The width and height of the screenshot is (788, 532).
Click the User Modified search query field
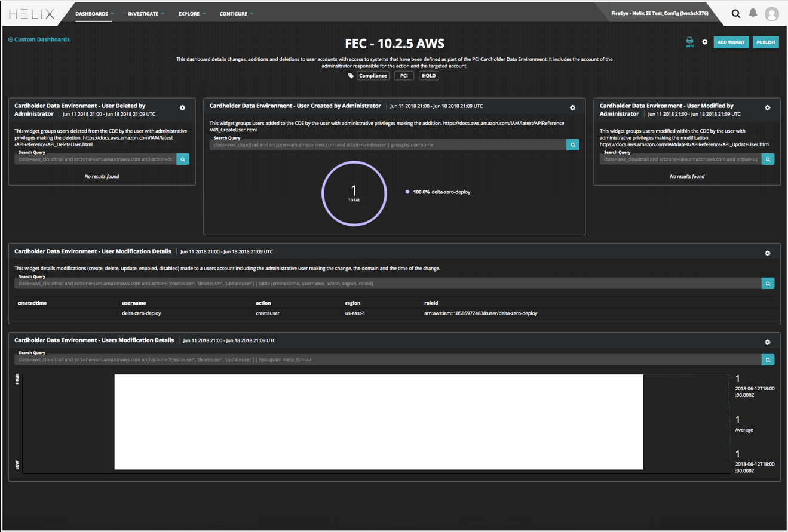point(680,159)
